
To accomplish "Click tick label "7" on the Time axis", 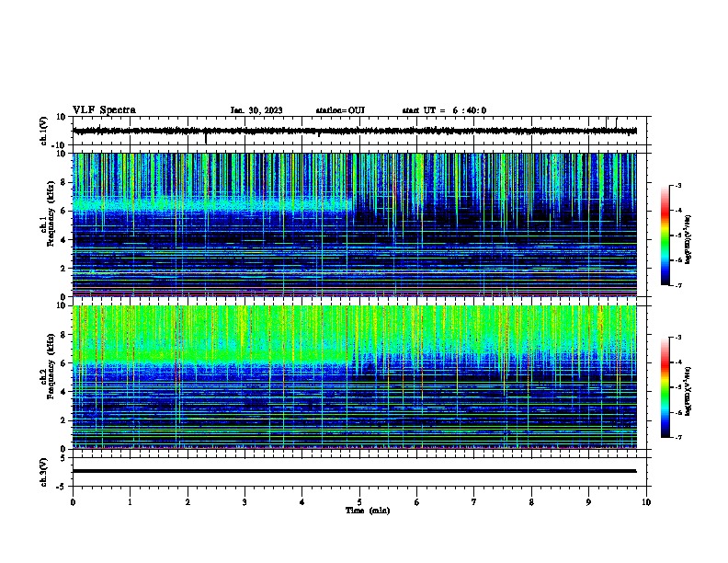I will pyautogui.click(x=474, y=502).
